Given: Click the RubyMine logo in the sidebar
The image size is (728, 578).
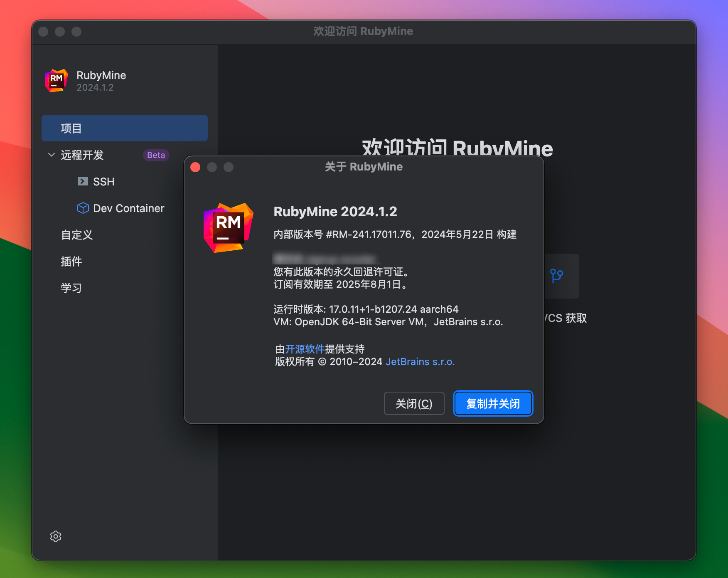Looking at the screenshot, I should click(56, 80).
